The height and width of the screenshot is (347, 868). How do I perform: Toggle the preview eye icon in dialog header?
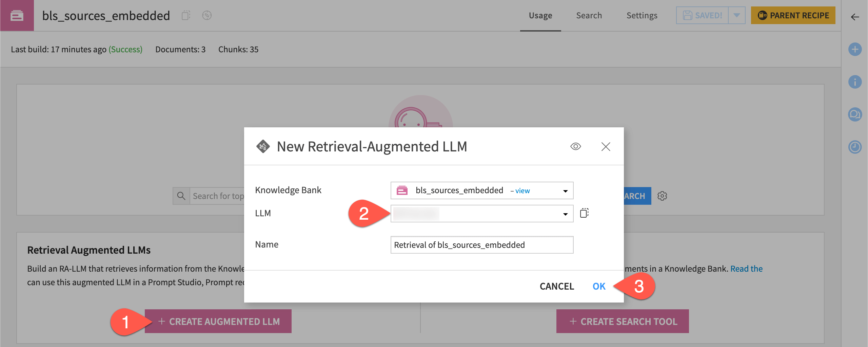[576, 147]
